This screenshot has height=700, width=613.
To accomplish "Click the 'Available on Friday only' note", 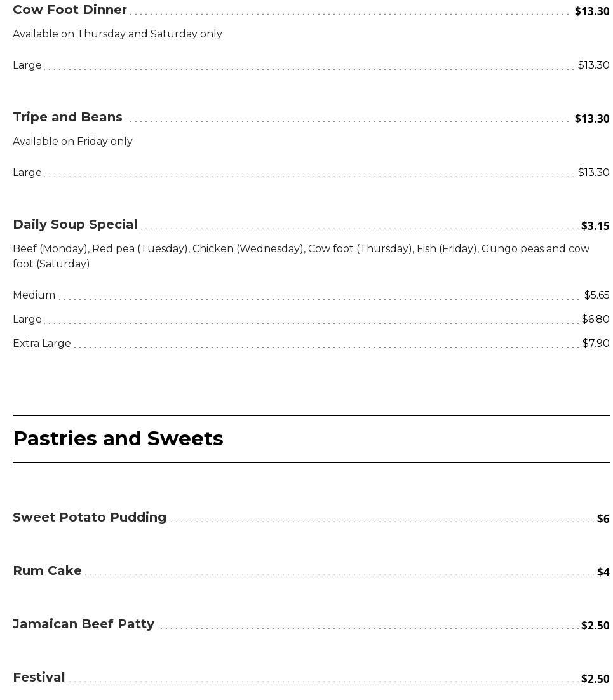I will coord(72,142).
